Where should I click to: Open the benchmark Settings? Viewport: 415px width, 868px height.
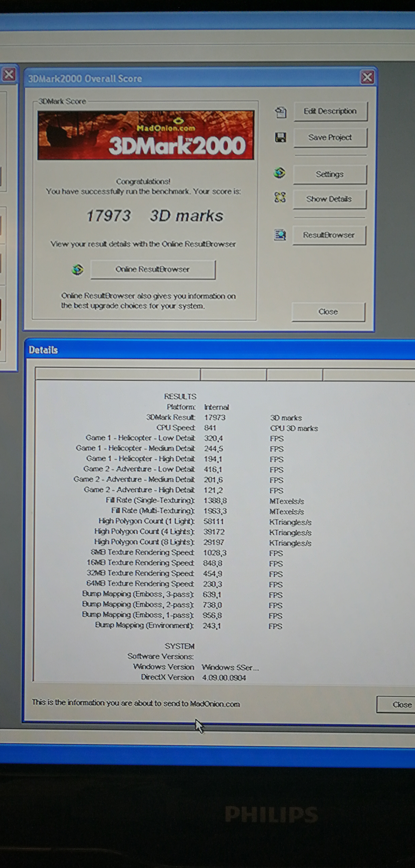(x=329, y=174)
